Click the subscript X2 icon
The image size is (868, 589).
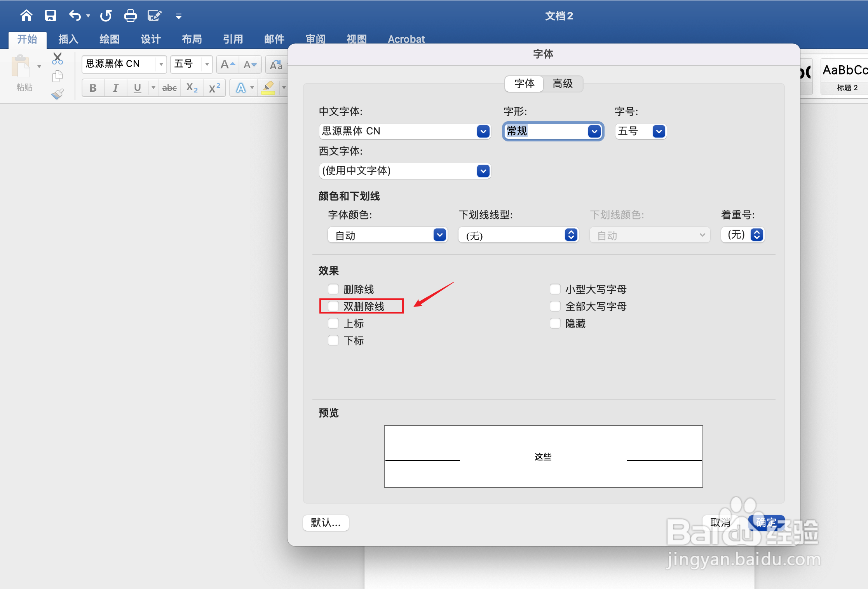(192, 88)
